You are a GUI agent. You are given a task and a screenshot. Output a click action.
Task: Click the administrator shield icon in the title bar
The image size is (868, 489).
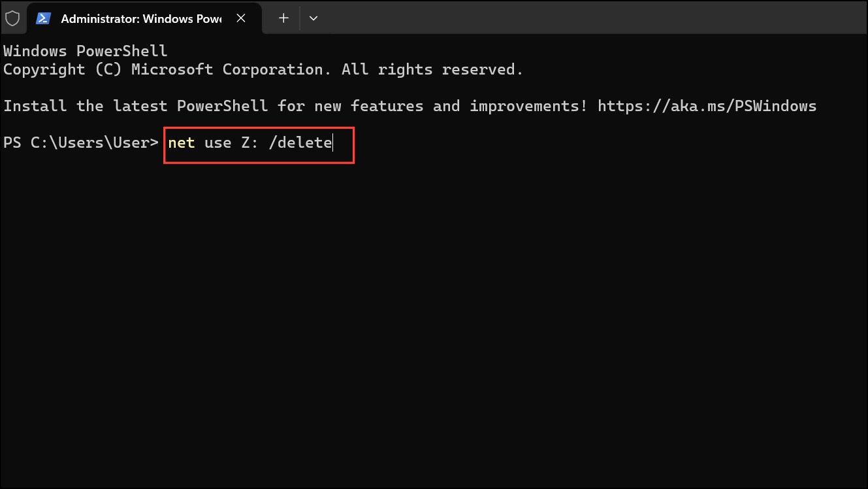[12, 18]
